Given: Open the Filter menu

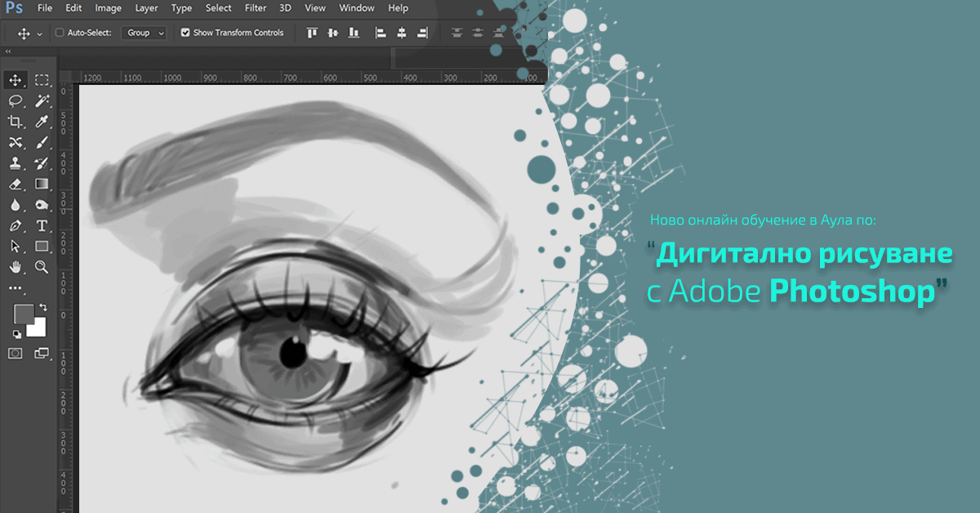Looking at the screenshot, I should point(256,8).
